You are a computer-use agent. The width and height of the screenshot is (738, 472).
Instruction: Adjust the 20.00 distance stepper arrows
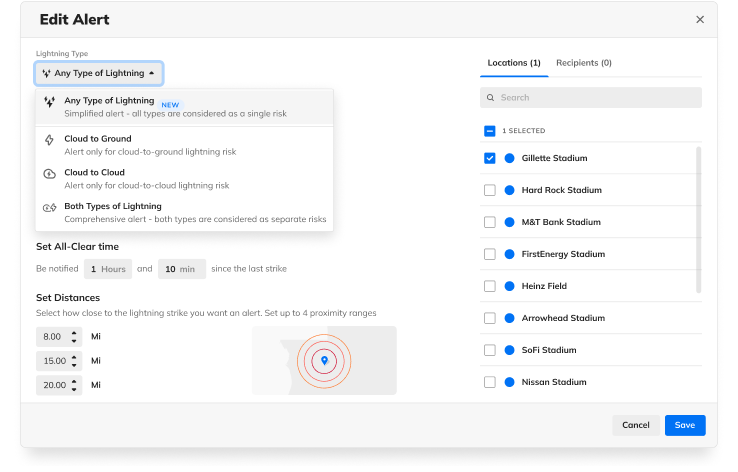point(75,385)
